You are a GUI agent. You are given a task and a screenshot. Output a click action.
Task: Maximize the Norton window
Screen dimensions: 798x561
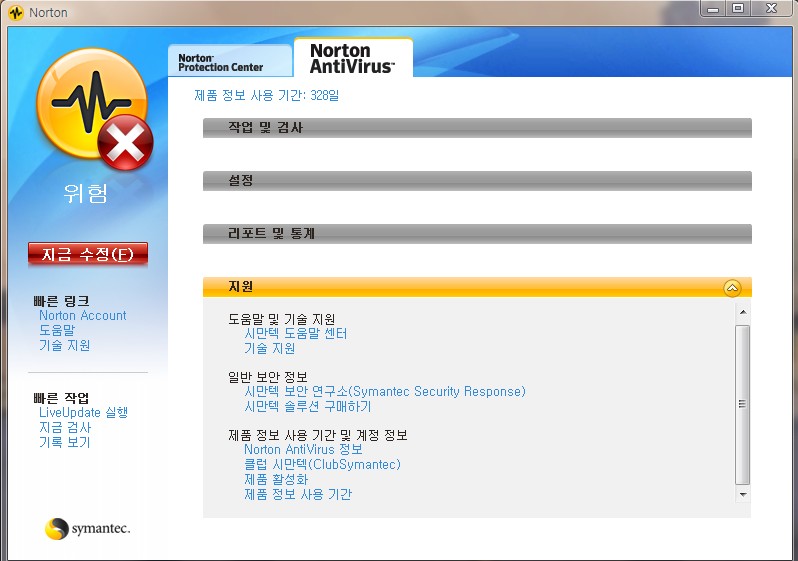click(737, 9)
